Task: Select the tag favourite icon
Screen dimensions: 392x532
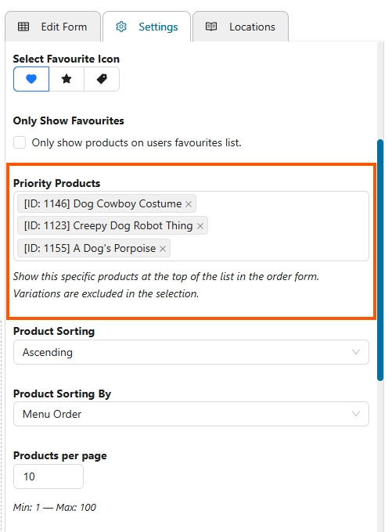Action: [102, 79]
